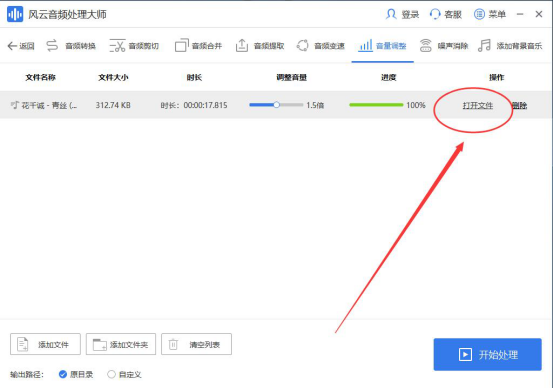
Task: Click the 打开文件 link
Action: coord(478,105)
